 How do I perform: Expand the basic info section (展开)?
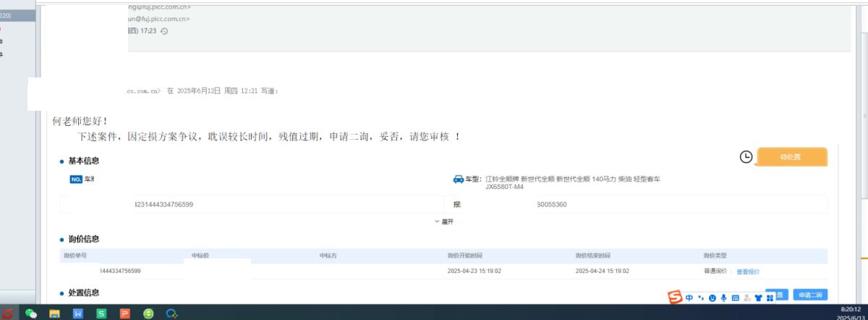point(444,222)
